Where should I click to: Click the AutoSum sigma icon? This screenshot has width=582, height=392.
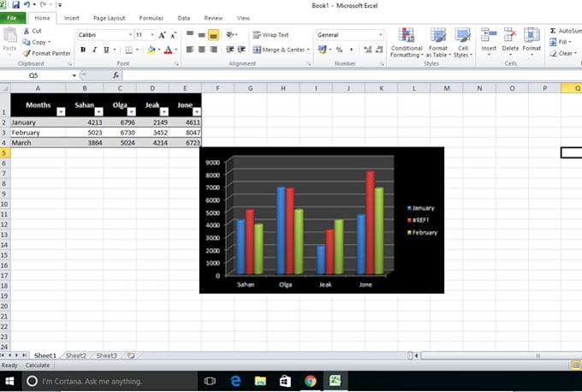pyautogui.click(x=553, y=31)
